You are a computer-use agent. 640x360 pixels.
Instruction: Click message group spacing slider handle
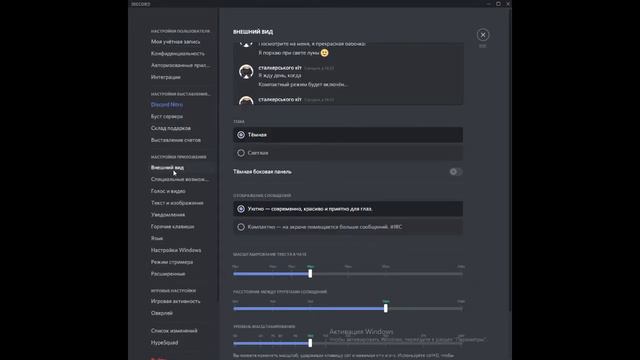pos(386,308)
